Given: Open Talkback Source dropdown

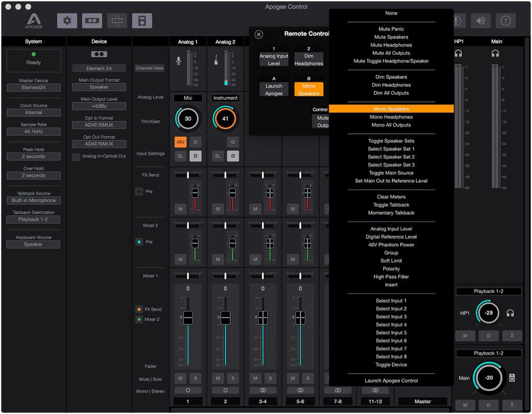Looking at the screenshot, I should pyautogui.click(x=34, y=201).
